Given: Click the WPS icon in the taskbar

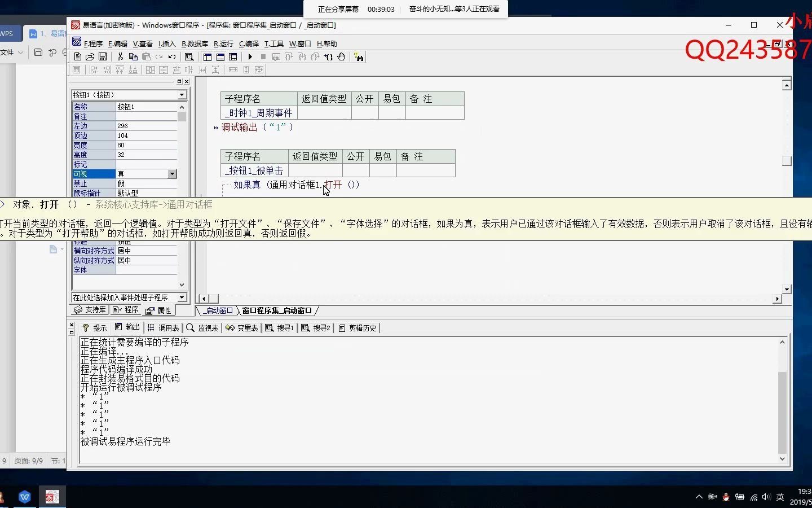Looking at the screenshot, I should 25,497.
